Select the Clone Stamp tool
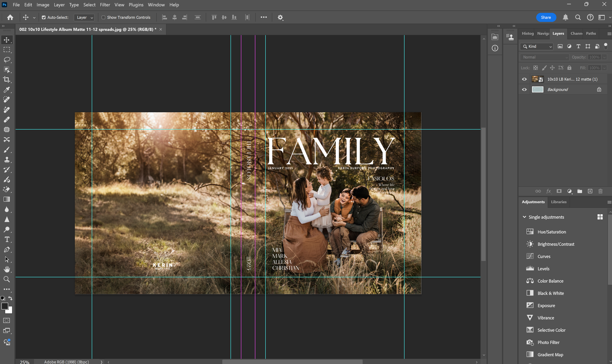 tap(7, 160)
